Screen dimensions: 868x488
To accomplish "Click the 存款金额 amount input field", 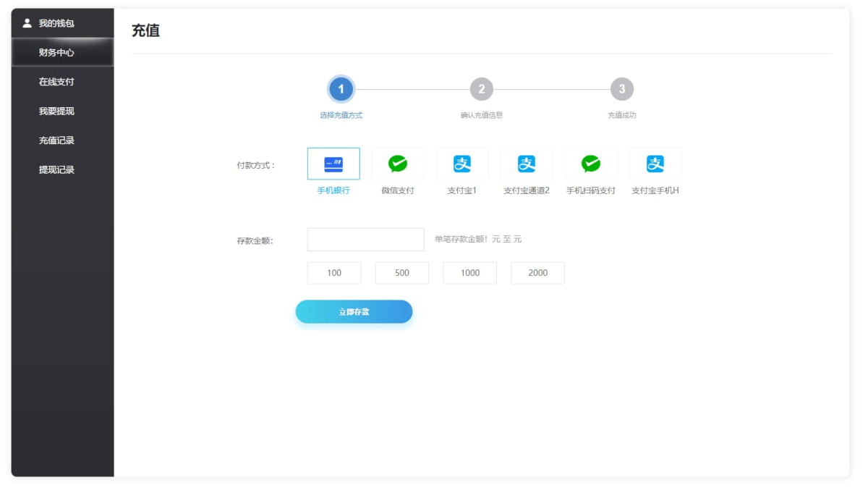I will [x=365, y=240].
